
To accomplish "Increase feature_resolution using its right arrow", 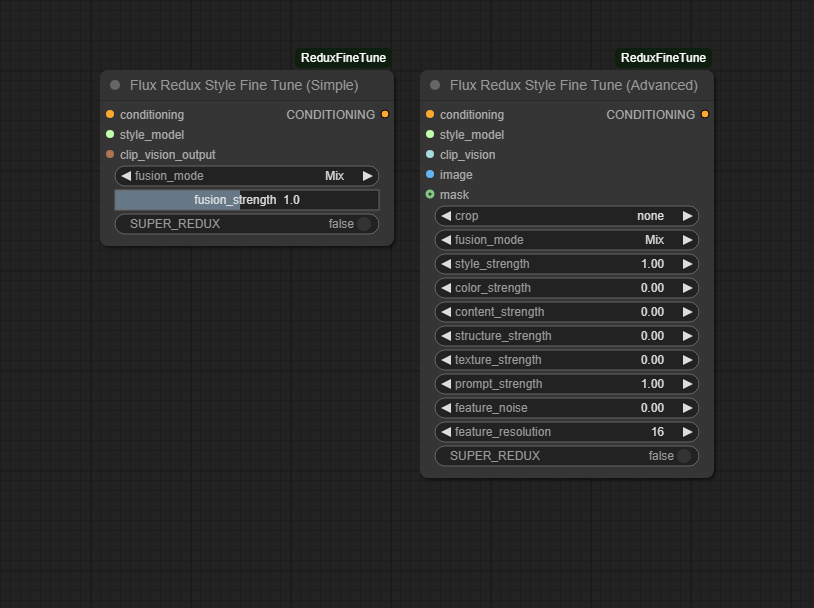I will 687,432.
